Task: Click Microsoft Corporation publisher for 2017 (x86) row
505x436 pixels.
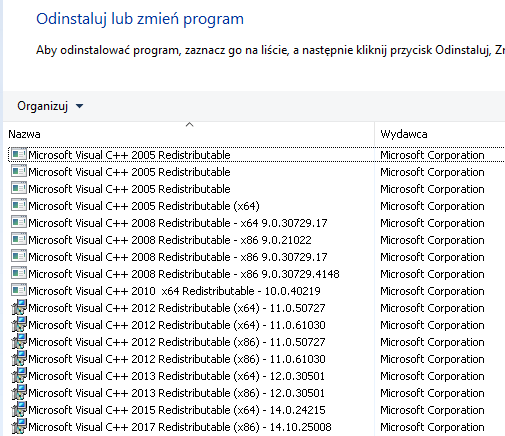Action: 432,427
